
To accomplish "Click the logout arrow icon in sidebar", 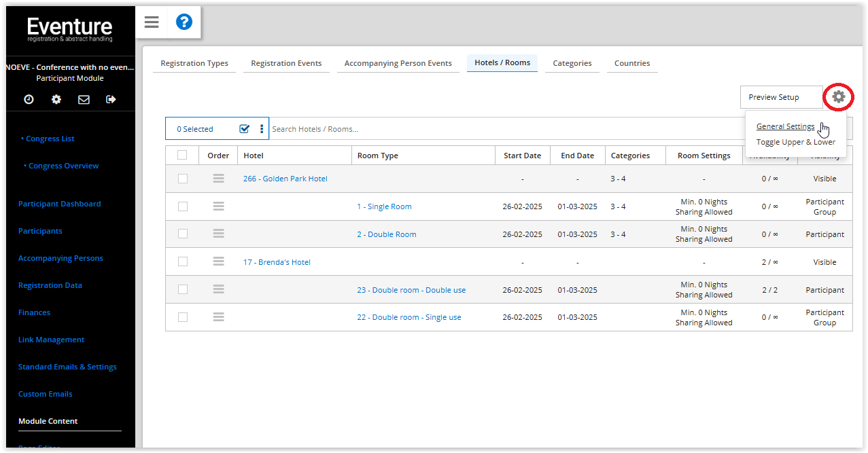I will pos(111,99).
